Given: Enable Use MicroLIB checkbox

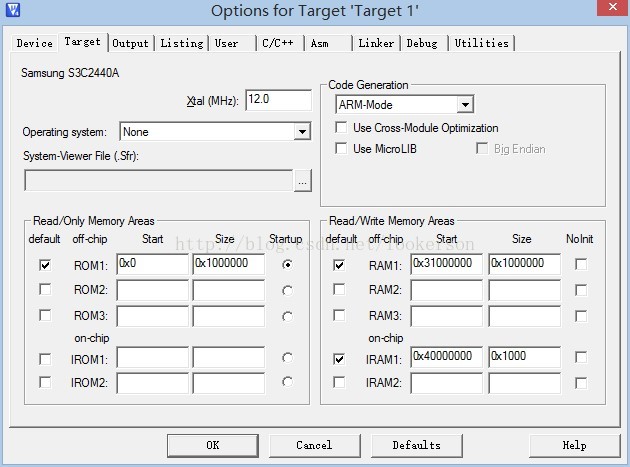Looking at the screenshot, I should pos(341,148).
